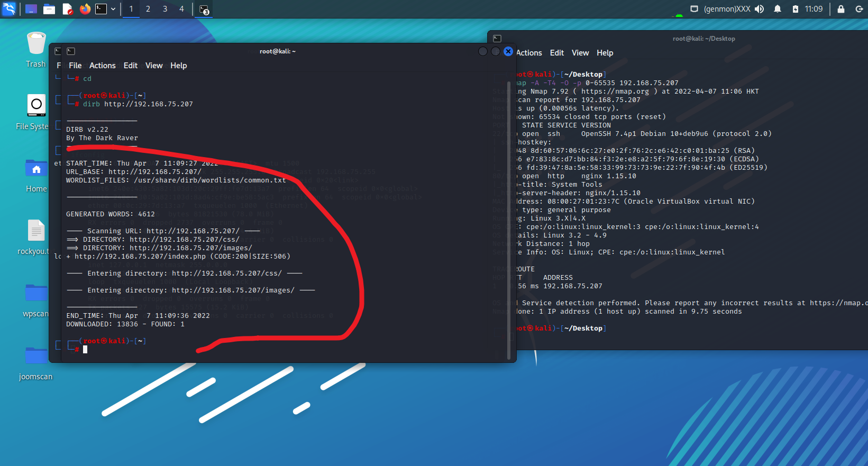The height and width of the screenshot is (466, 868).
Task: Lock the screen using the padlock icon
Action: pyautogui.click(x=841, y=9)
